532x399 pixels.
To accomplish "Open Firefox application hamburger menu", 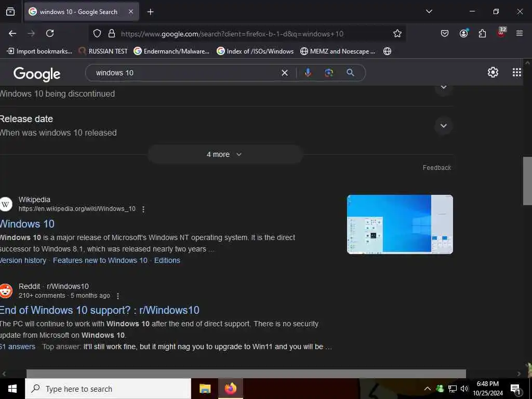I will pyautogui.click(x=520, y=33).
